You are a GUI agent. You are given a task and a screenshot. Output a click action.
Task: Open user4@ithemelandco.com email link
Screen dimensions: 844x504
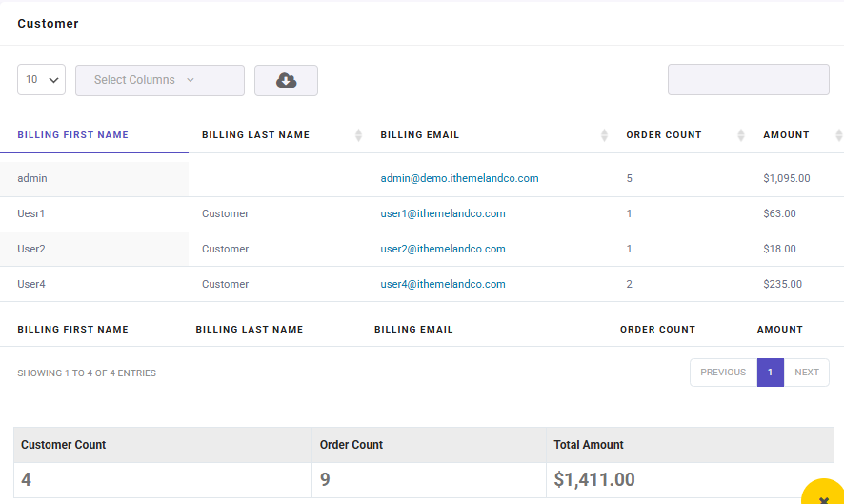click(442, 284)
